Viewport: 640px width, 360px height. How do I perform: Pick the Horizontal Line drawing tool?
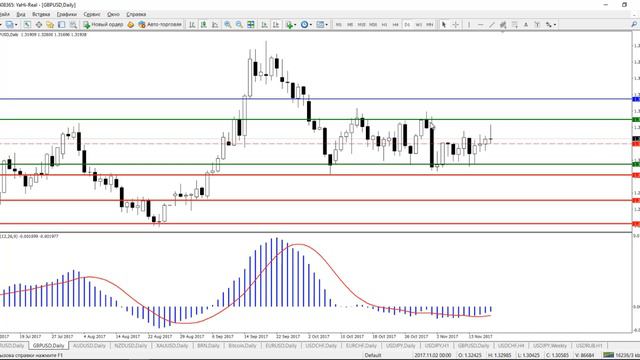pos(480,24)
